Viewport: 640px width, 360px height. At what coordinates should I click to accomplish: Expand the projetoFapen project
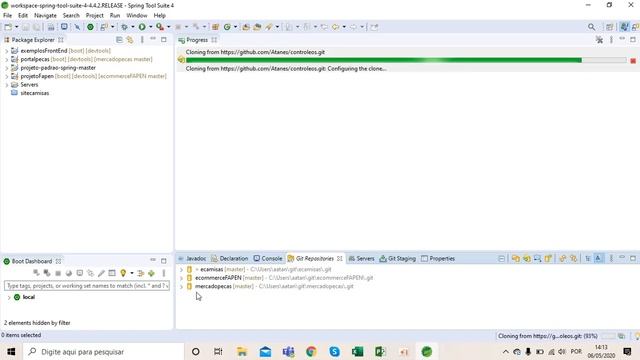[7, 76]
